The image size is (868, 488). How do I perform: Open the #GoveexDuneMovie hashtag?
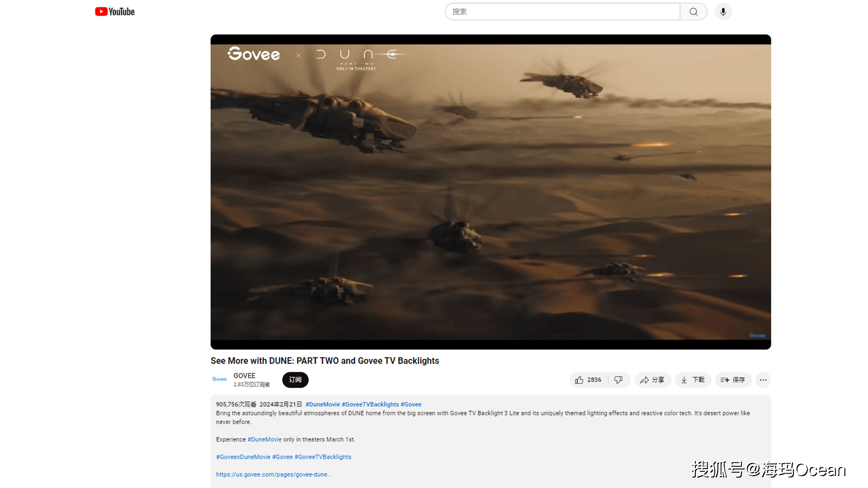click(243, 457)
